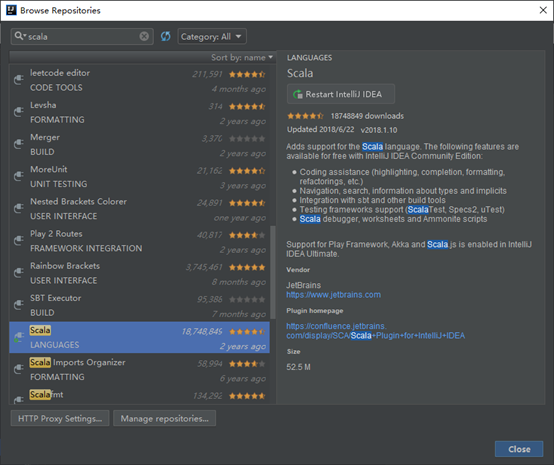The height and width of the screenshot is (465, 554).
Task: Click the plugin icon beside Scalafmt
Action: (18, 400)
